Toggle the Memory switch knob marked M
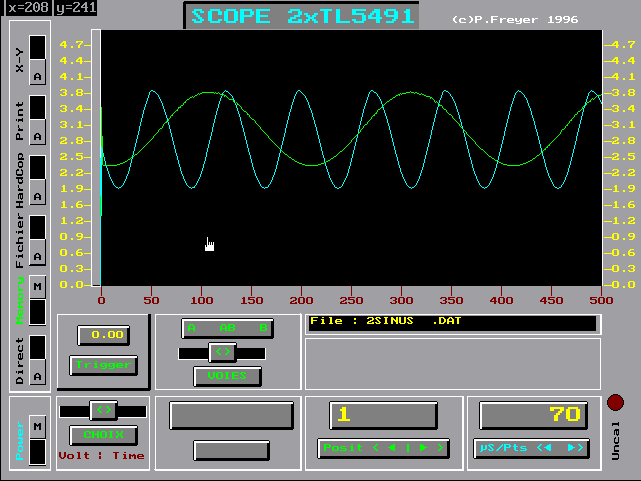Screen dimensions: 641x481 pos(37,286)
